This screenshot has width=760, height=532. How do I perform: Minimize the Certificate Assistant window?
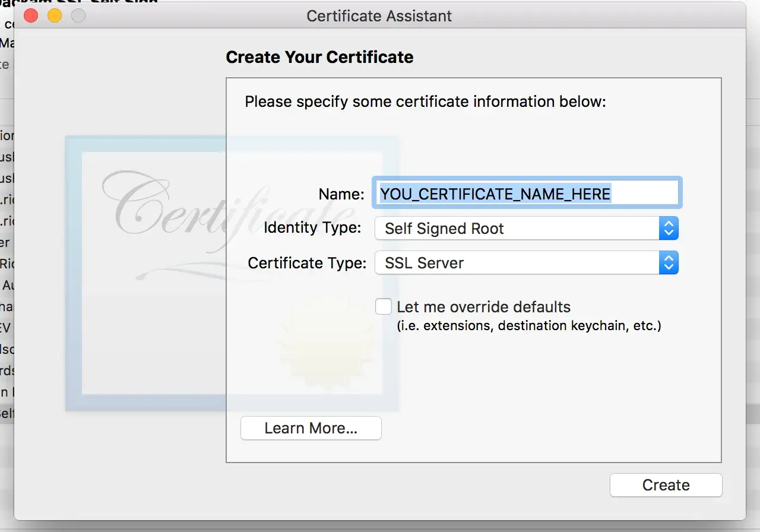[x=55, y=16]
